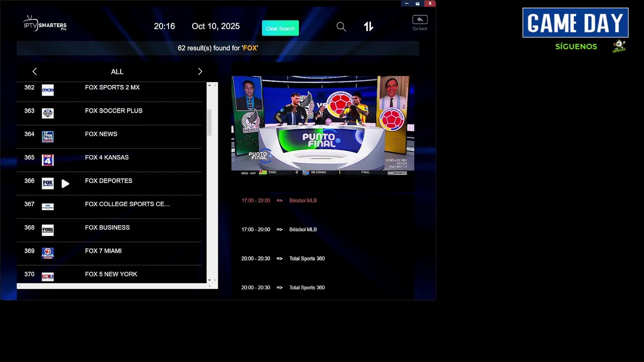Click the live video preview thumbnail
Screen dimensions: 644x362
(323, 125)
